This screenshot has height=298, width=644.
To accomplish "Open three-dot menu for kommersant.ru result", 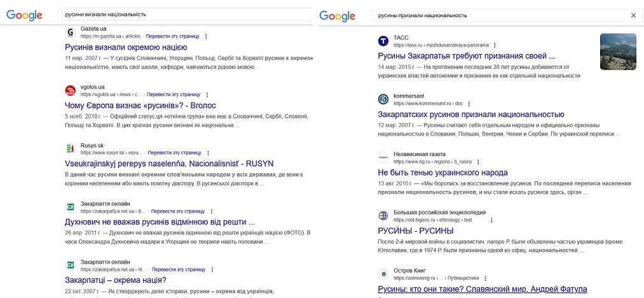I will click(x=469, y=104).
